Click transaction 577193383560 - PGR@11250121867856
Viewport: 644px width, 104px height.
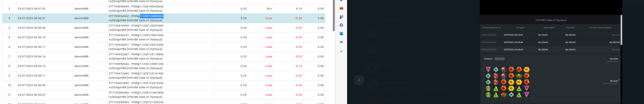tap(136, 93)
